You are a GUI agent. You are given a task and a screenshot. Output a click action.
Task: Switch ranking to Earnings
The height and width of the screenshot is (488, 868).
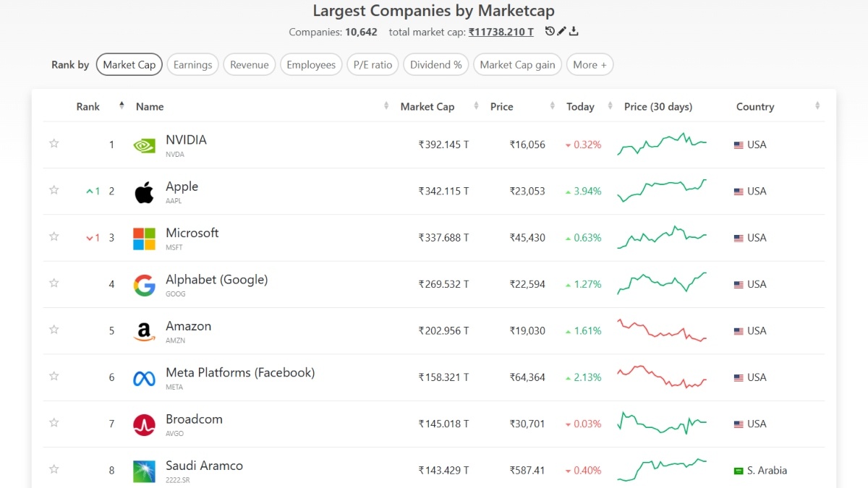tap(193, 65)
